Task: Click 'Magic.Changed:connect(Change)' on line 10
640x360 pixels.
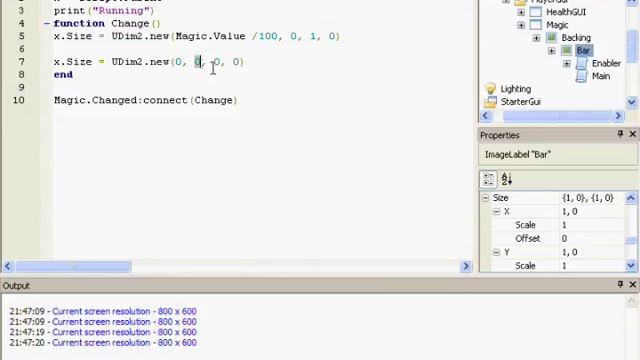Action: pyautogui.click(x=146, y=100)
